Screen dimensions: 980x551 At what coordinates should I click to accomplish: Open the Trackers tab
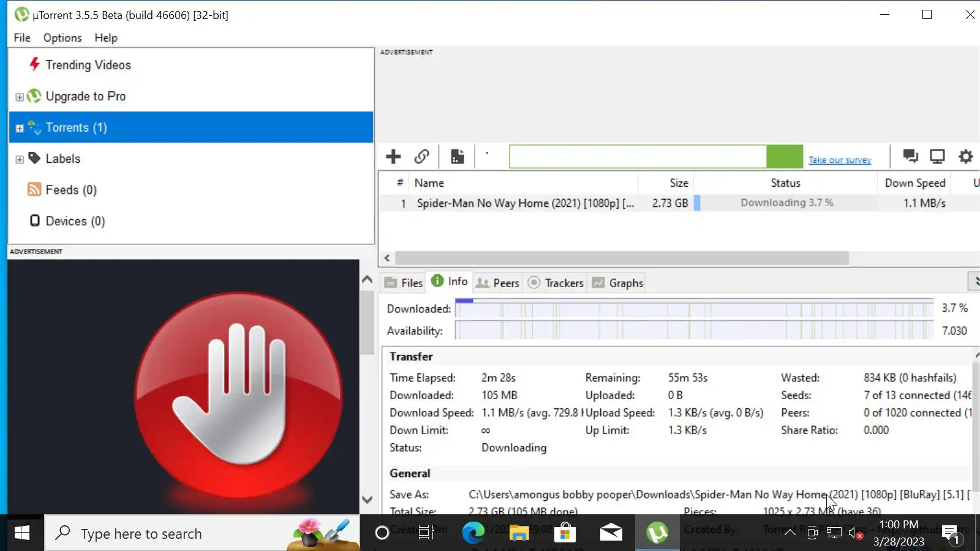point(556,283)
